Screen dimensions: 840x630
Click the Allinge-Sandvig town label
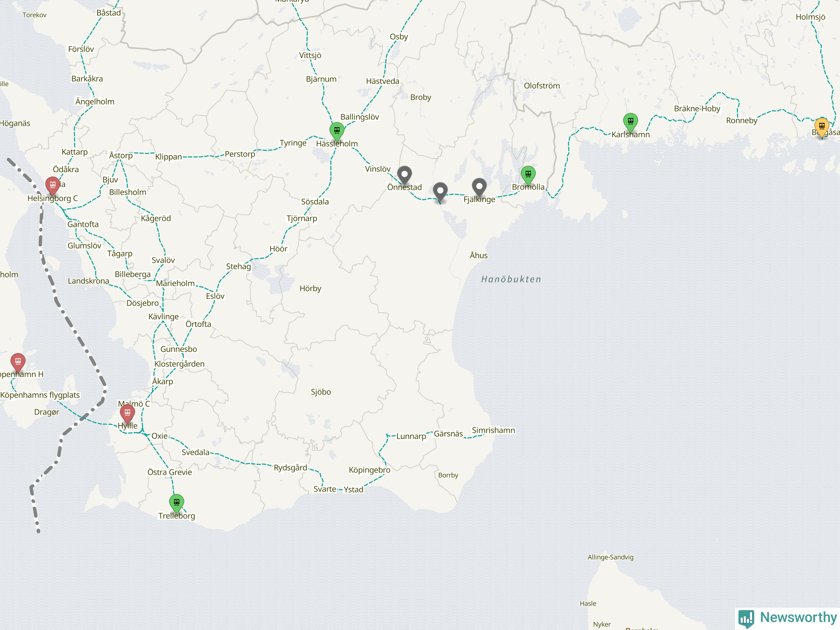pyautogui.click(x=611, y=557)
